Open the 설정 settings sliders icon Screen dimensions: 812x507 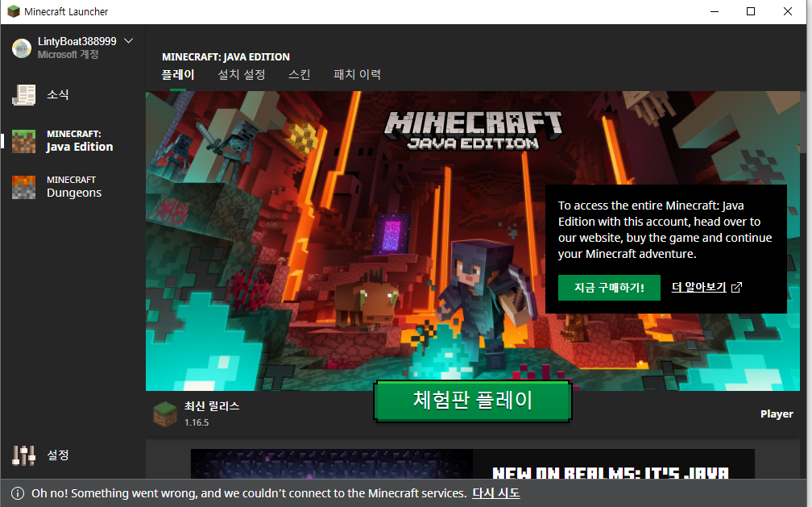click(x=24, y=455)
